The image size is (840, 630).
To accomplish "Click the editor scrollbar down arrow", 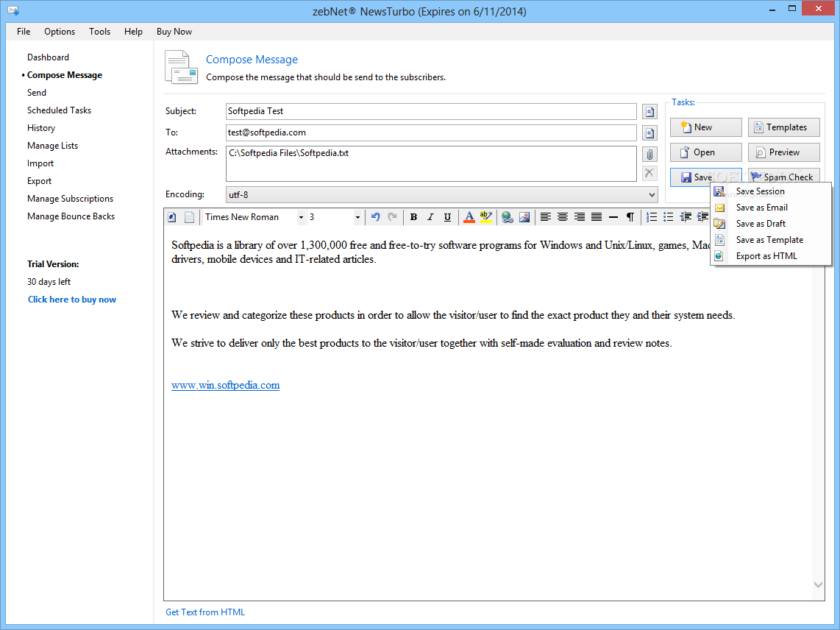I will tap(818, 584).
